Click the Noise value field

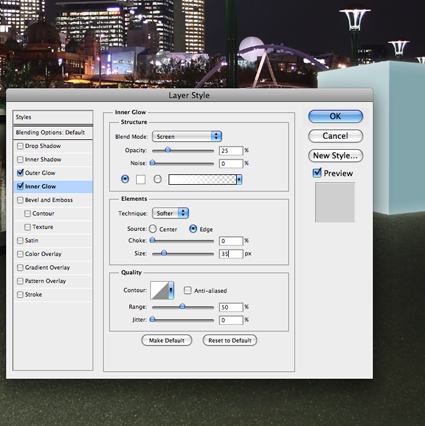point(231,163)
